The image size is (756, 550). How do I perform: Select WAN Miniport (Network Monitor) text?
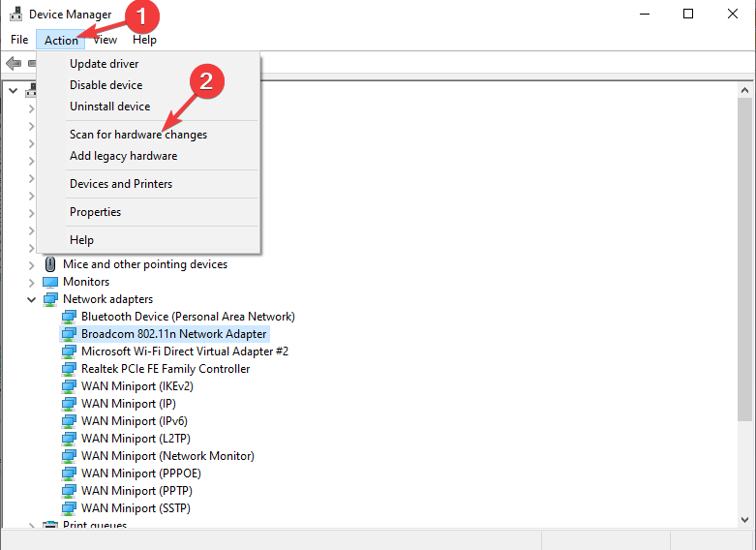(x=167, y=455)
